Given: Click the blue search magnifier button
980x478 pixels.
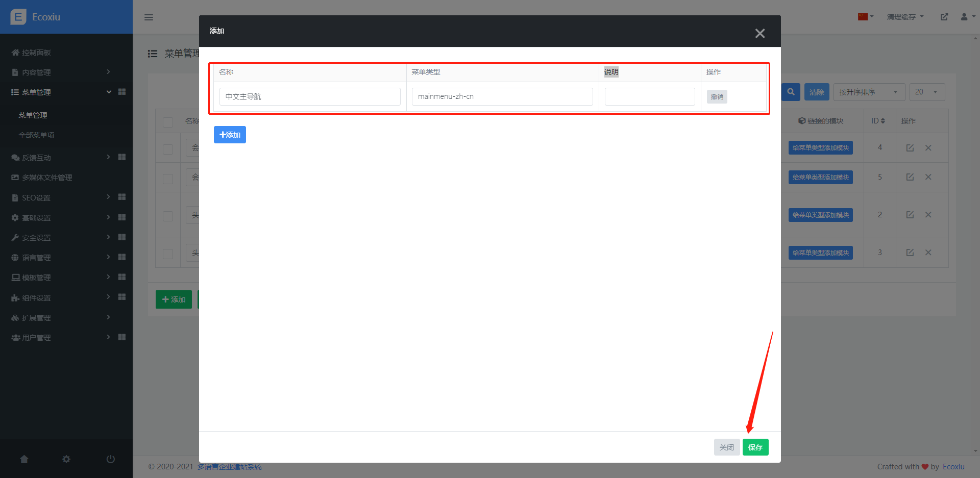Looking at the screenshot, I should coord(791,92).
